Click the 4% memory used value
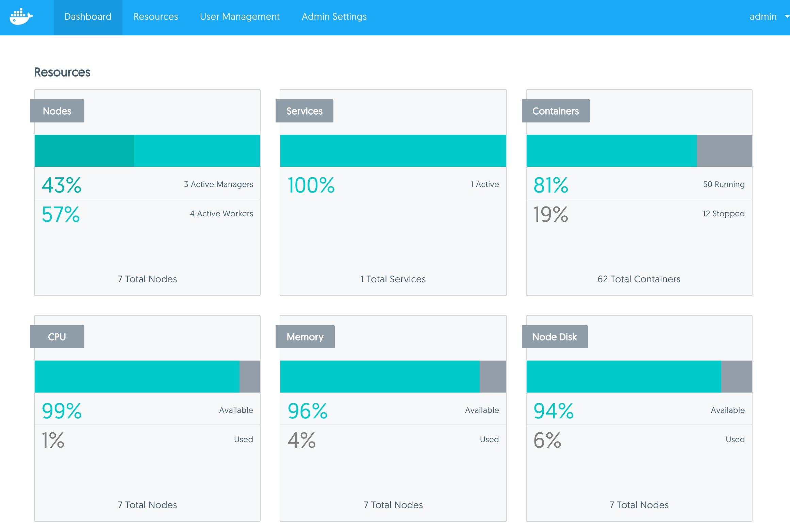The width and height of the screenshot is (790, 532). (x=302, y=440)
